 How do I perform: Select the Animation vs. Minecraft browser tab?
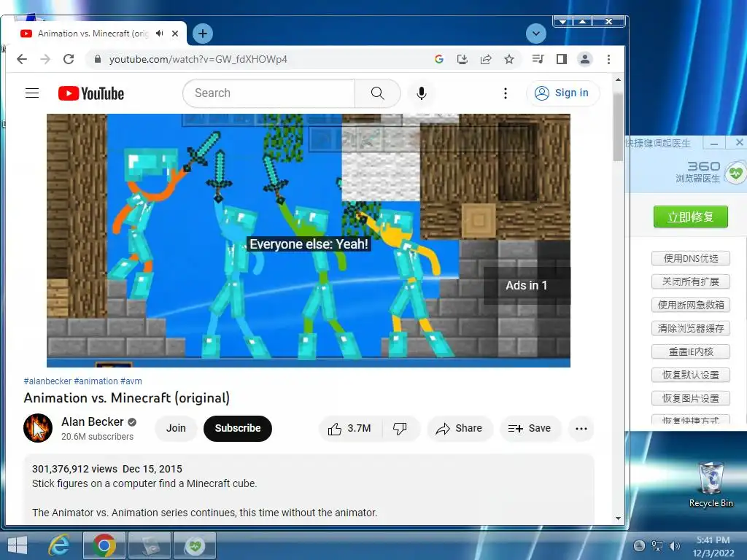(93, 34)
